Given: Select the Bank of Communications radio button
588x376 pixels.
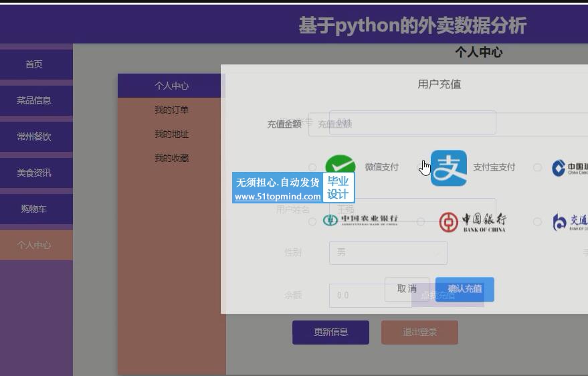Looking at the screenshot, I should click(x=537, y=221).
